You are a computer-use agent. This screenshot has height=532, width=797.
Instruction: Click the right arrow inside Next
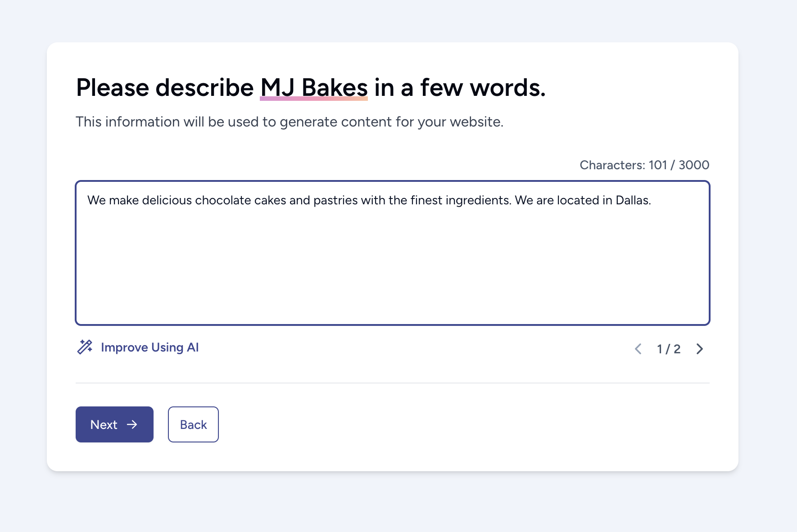pyautogui.click(x=132, y=424)
